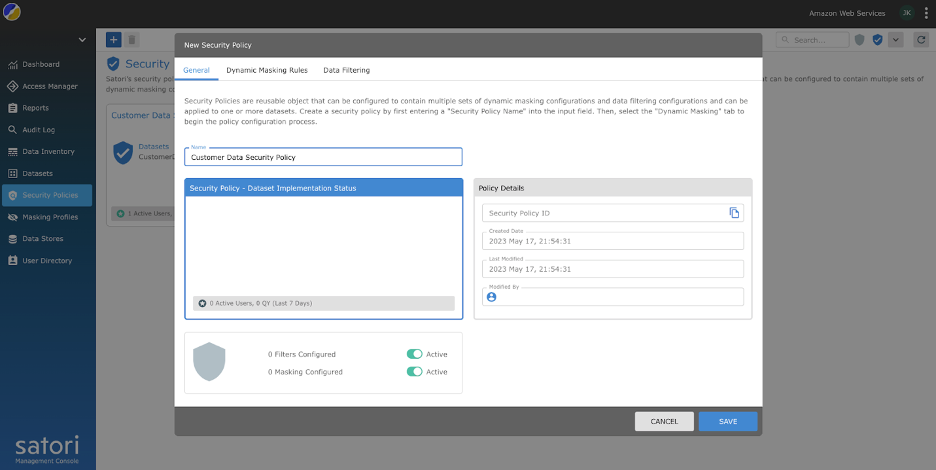Image resolution: width=936 pixels, height=470 pixels.
Task: Copy the Security Policy ID
Action: click(x=734, y=213)
